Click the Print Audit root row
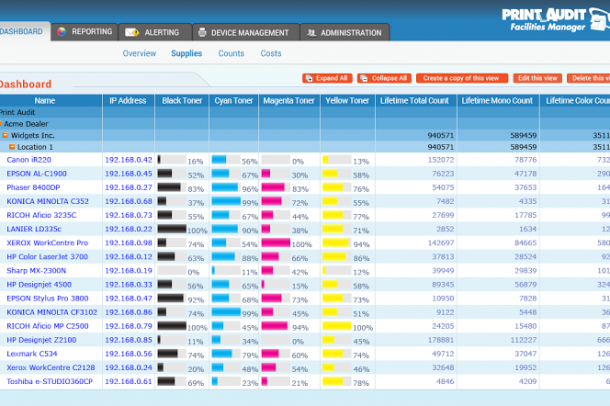This screenshot has width=610, height=406. [305, 112]
